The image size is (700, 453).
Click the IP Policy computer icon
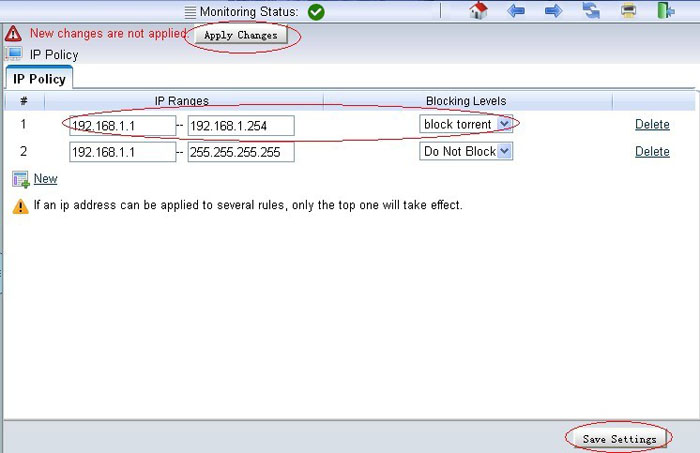[14, 54]
